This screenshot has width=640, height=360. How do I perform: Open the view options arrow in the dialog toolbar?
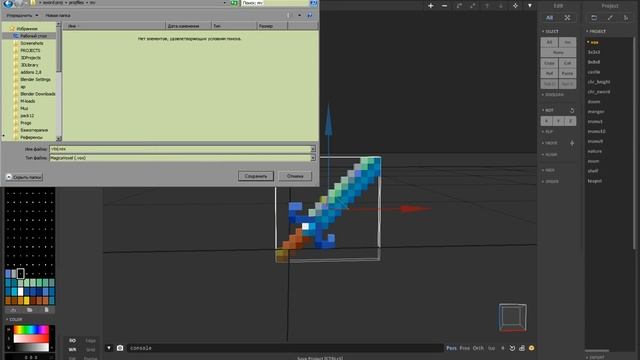pyautogui.click(x=299, y=15)
